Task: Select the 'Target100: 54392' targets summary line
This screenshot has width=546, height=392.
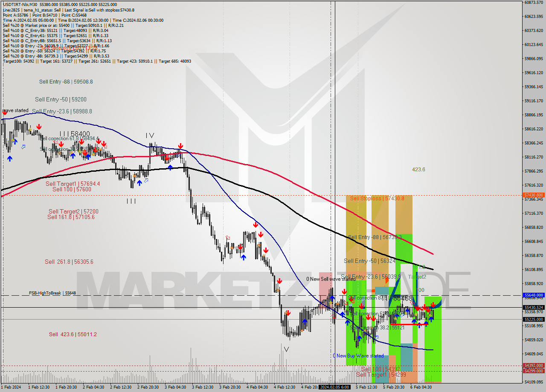Action: click(x=97, y=61)
